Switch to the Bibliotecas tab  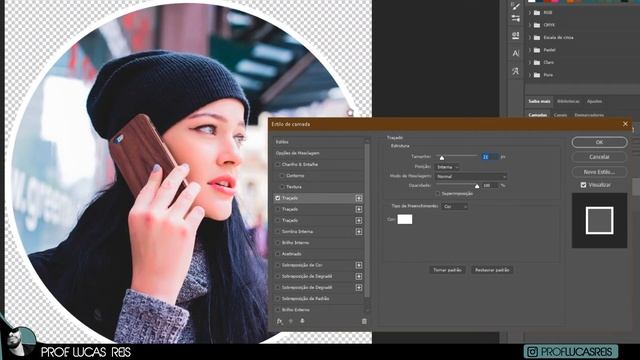point(568,101)
